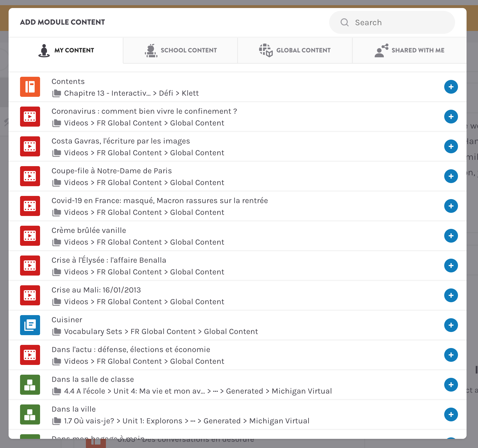Switch to the School Content tab
The width and height of the screenshot is (478, 448).
point(180,50)
